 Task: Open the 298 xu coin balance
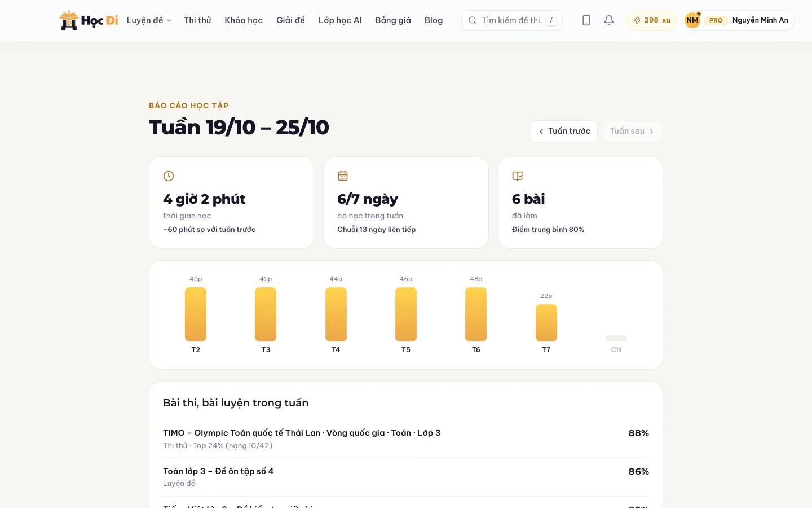652,20
